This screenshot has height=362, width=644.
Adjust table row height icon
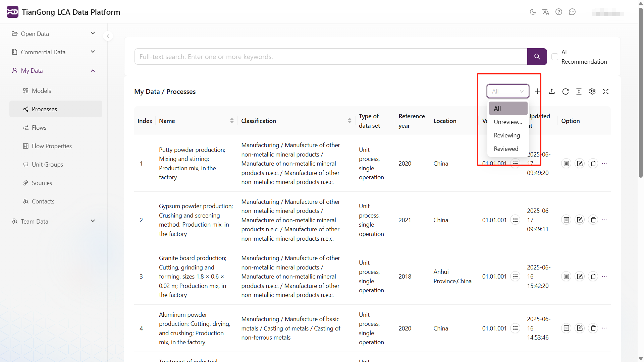[x=579, y=91]
